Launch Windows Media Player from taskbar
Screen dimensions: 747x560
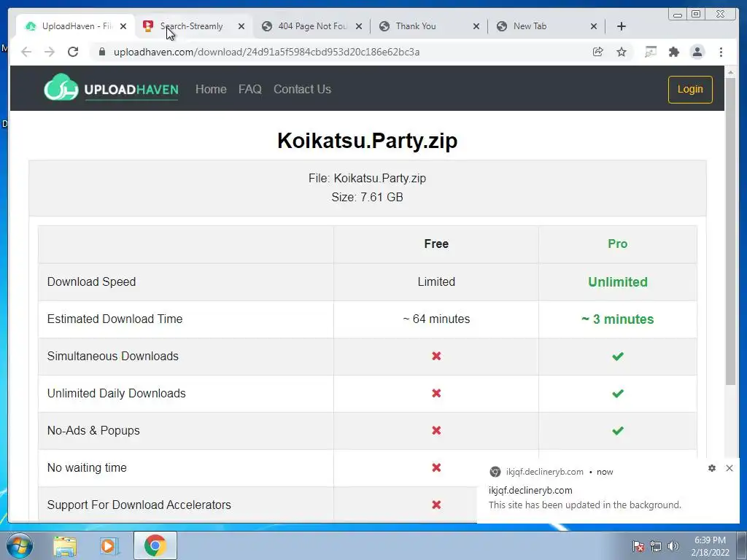click(109, 545)
